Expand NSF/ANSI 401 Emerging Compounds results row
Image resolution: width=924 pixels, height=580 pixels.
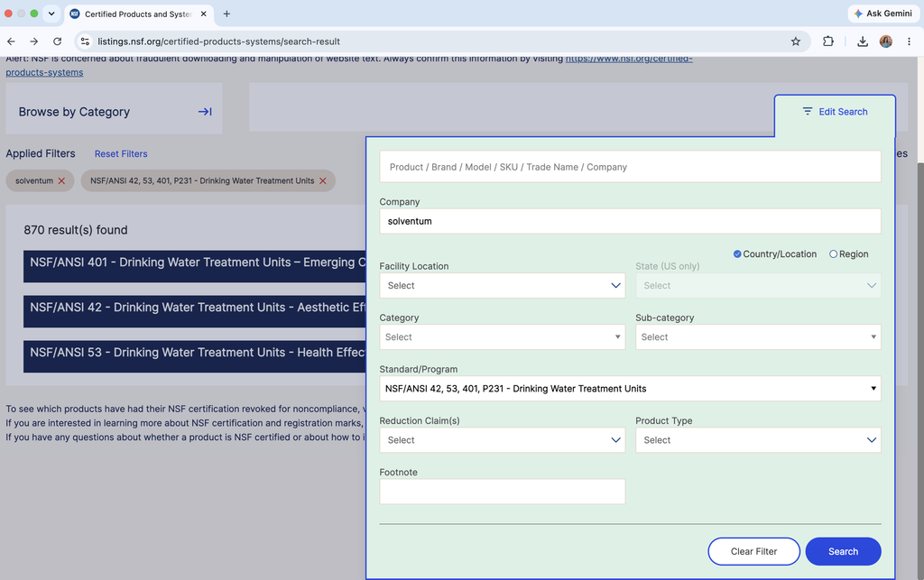[x=195, y=266]
